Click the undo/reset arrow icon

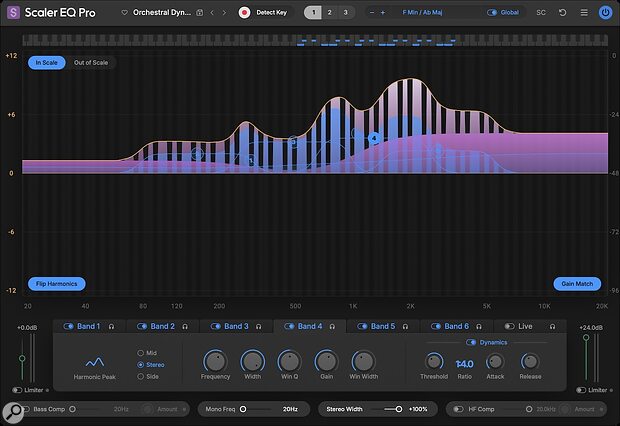coord(562,13)
